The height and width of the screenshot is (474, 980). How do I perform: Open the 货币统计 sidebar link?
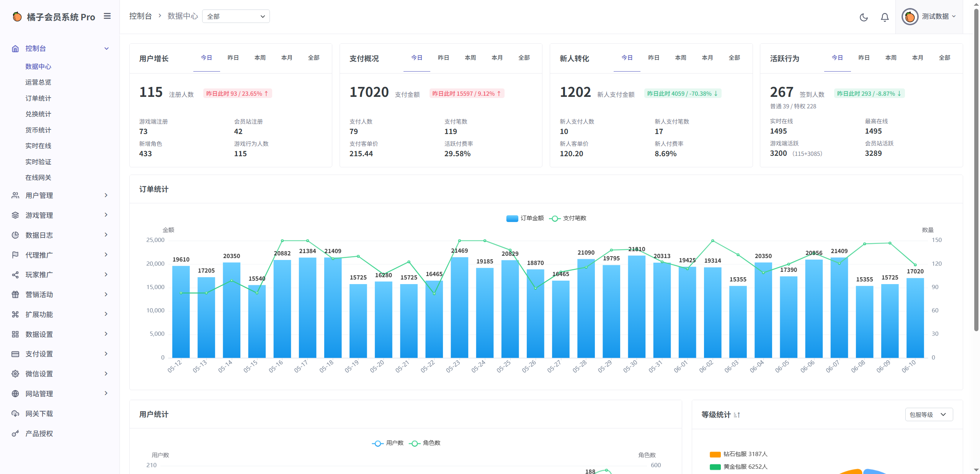coord(38,130)
